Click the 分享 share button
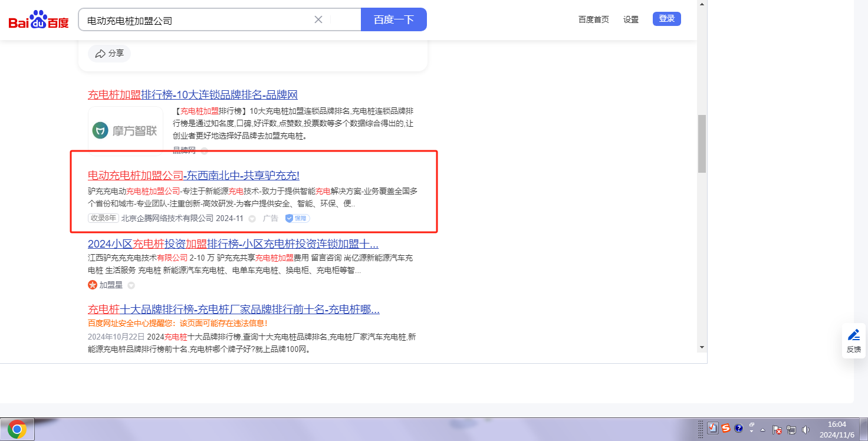The height and width of the screenshot is (441, 868). click(x=110, y=54)
